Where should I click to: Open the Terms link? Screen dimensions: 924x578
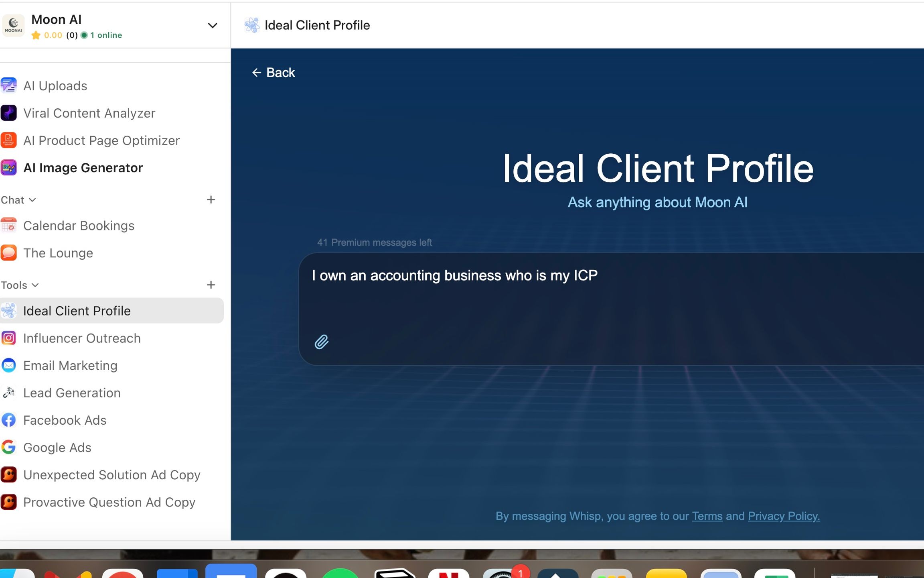coord(707,516)
